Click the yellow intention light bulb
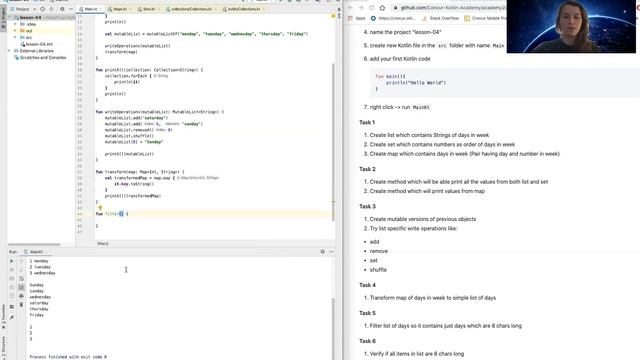The height and width of the screenshot is (360, 640). tap(100, 208)
